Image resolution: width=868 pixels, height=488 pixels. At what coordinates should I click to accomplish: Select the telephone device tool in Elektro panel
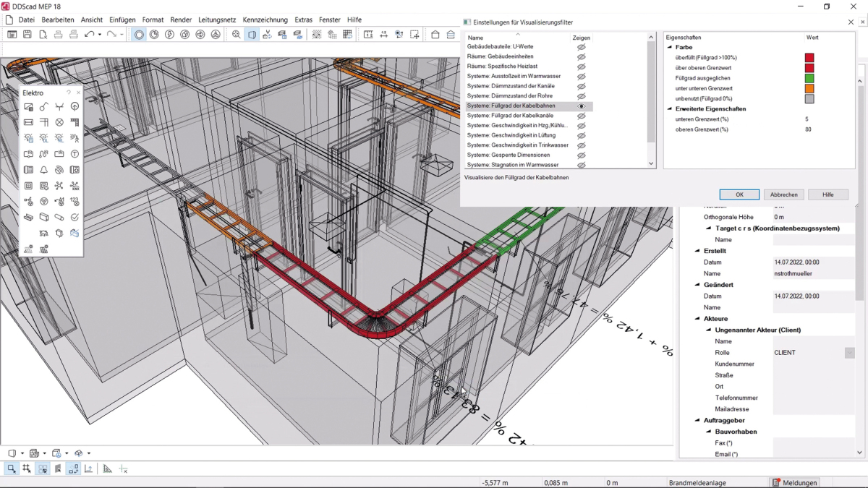click(29, 168)
